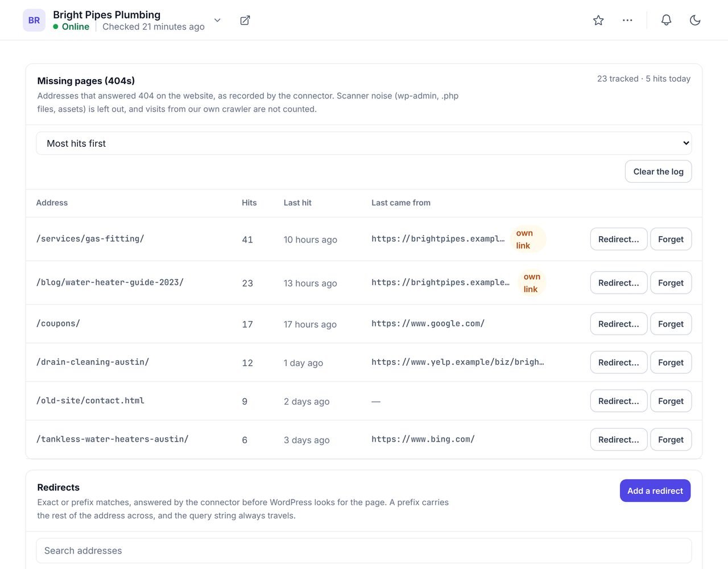Screen dimensions: 728x569
Task: Select the /services/gas-fitting/ address text
Action: (x=90, y=239)
